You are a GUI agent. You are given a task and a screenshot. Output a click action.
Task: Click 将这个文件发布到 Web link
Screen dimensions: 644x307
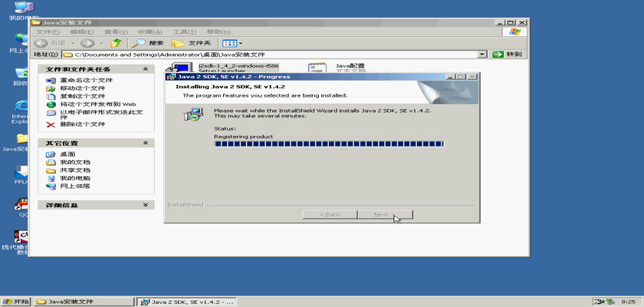pyautogui.click(x=98, y=104)
